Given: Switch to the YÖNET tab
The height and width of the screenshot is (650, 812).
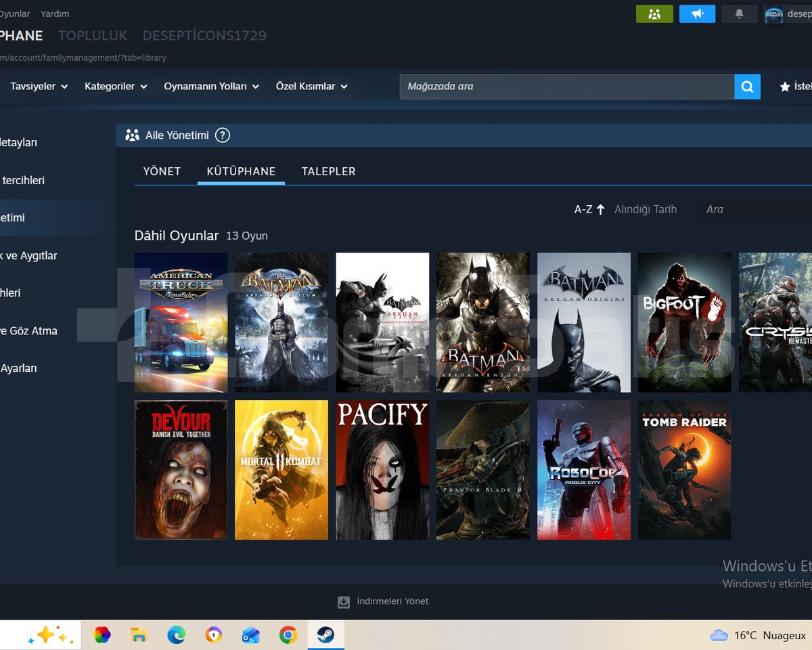Looking at the screenshot, I should (x=162, y=171).
